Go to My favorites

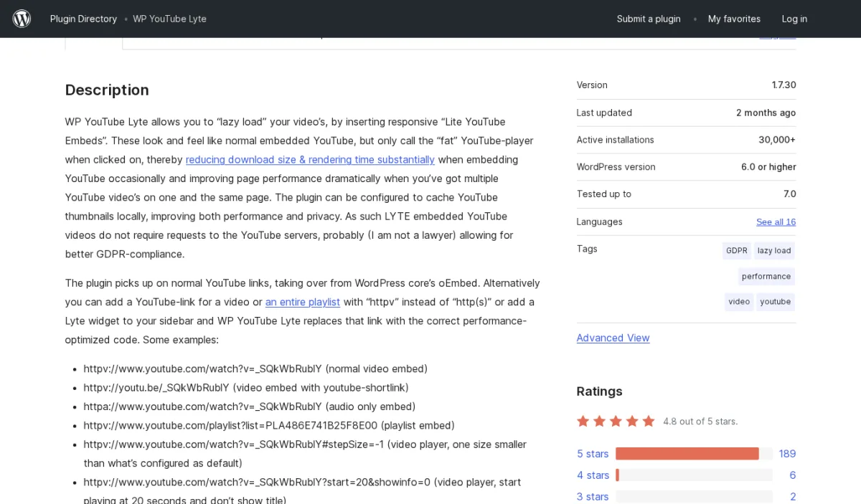click(734, 19)
